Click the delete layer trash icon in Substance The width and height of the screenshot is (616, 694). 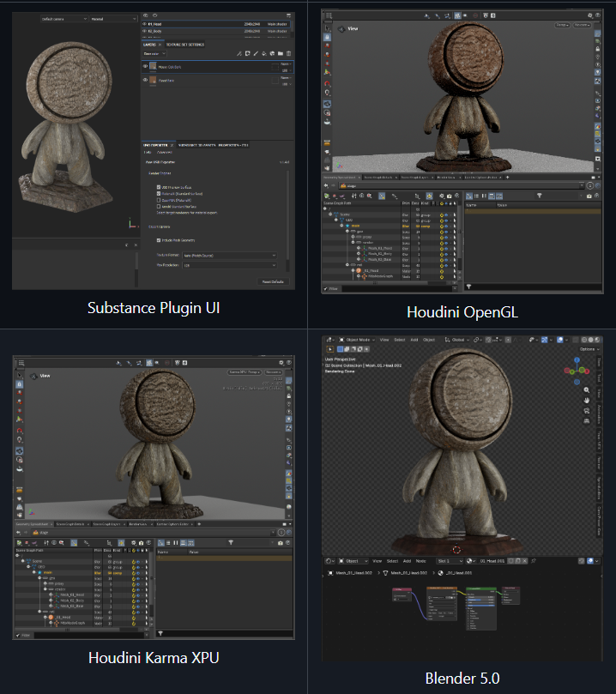pyautogui.click(x=289, y=53)
